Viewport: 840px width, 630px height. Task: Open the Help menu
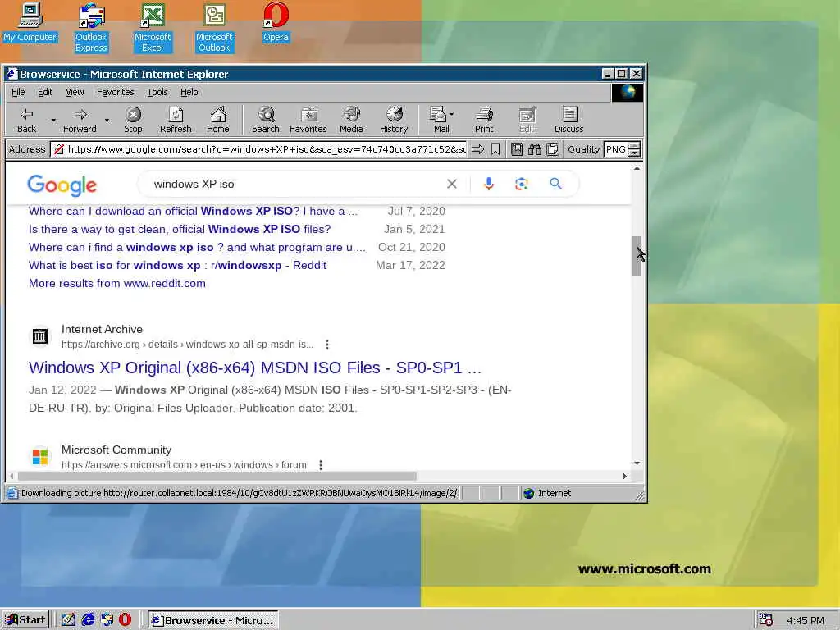(x=189, y=92)
